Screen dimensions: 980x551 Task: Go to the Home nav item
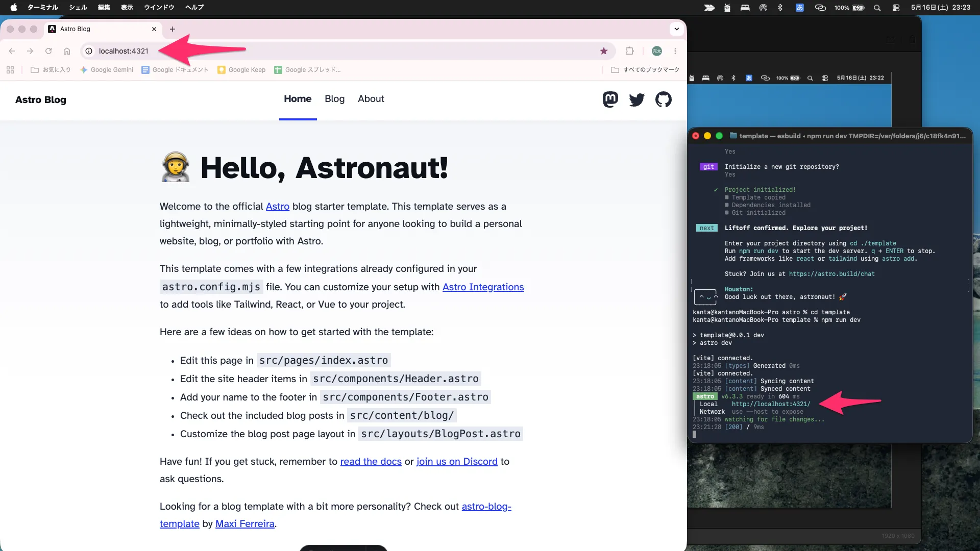(298, 99)
